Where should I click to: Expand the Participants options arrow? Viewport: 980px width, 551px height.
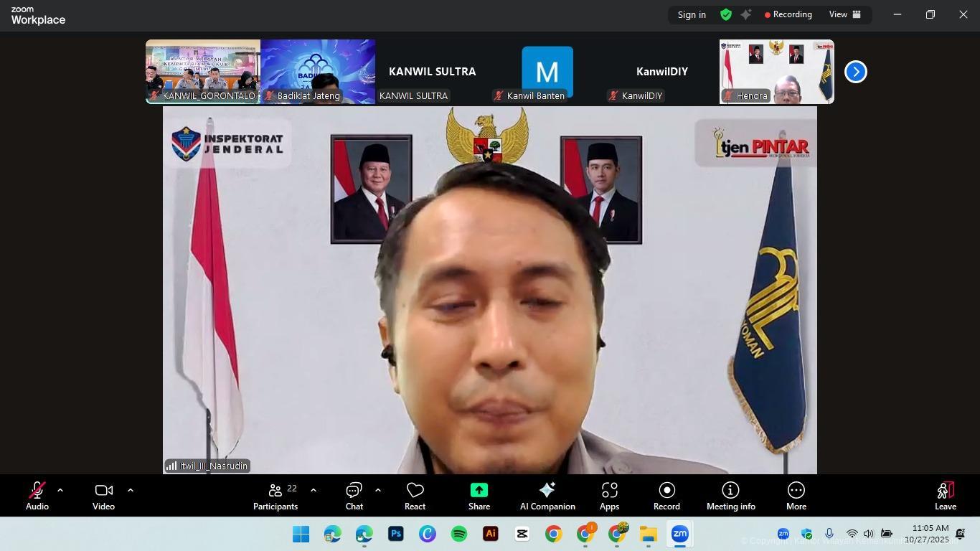click(313, 490)
